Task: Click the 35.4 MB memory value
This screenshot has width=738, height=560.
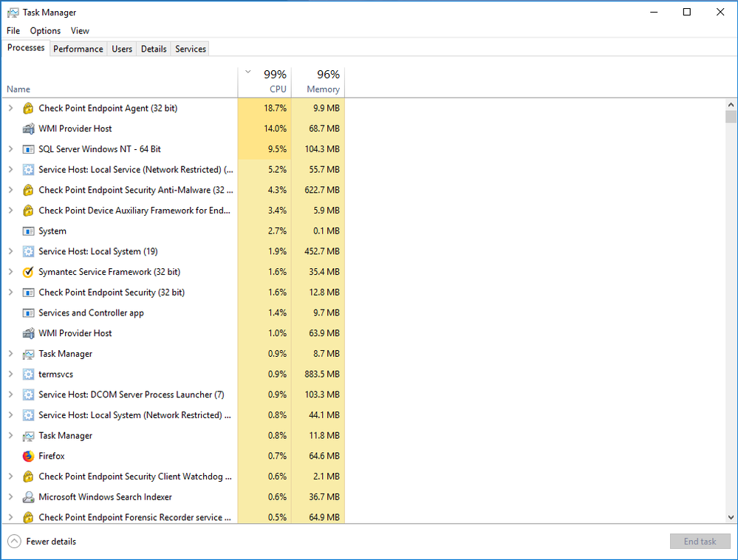Action: [x=324, y=272]
